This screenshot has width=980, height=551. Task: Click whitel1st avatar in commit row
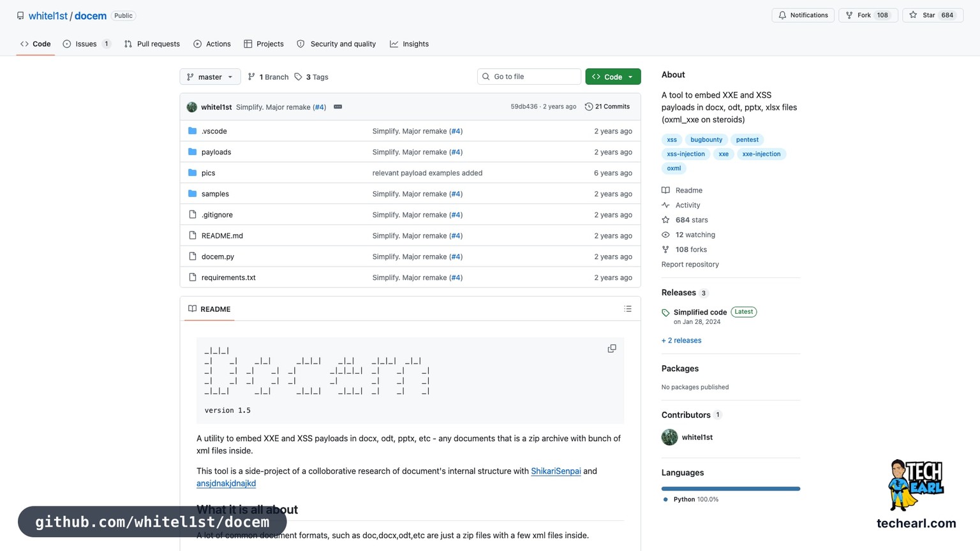pos(192,107)
